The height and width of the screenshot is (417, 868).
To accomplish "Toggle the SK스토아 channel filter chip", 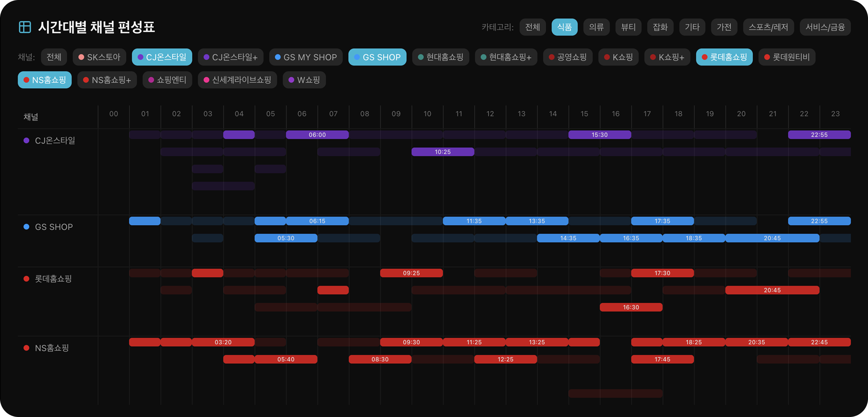I will pyautogui.click(x=99, y=57).
